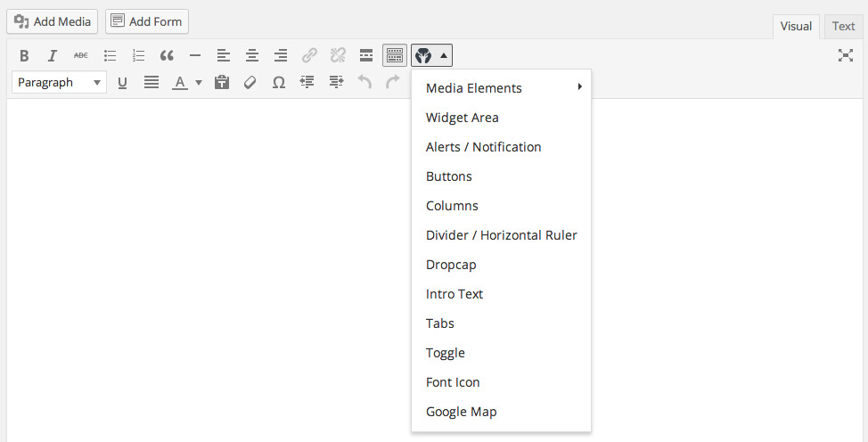Select Google Map shortcode
This screenshot has height=442, width=868.
(502, 412)
